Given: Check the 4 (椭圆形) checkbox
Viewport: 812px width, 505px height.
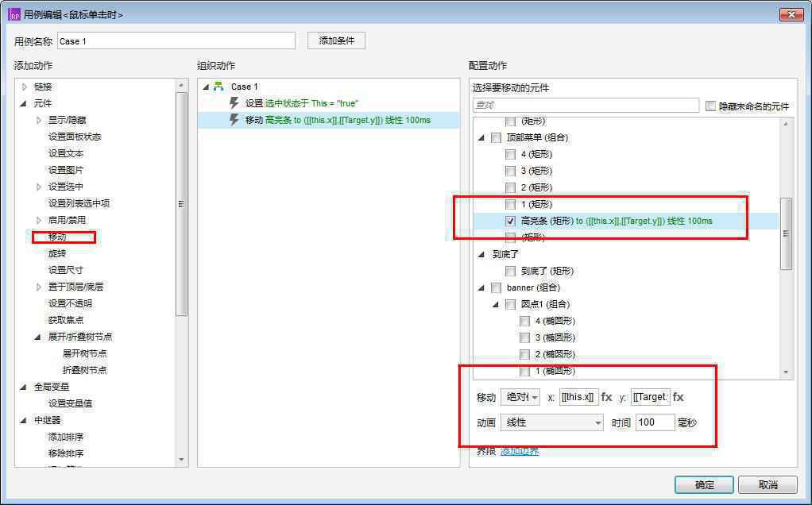Looking at the screenshot, I should [x=524, y=321].
